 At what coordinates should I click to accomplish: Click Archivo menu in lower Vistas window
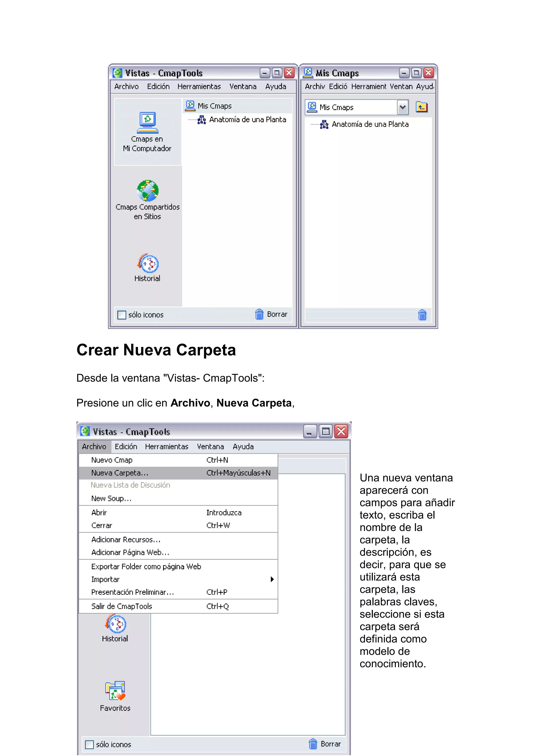94,447
